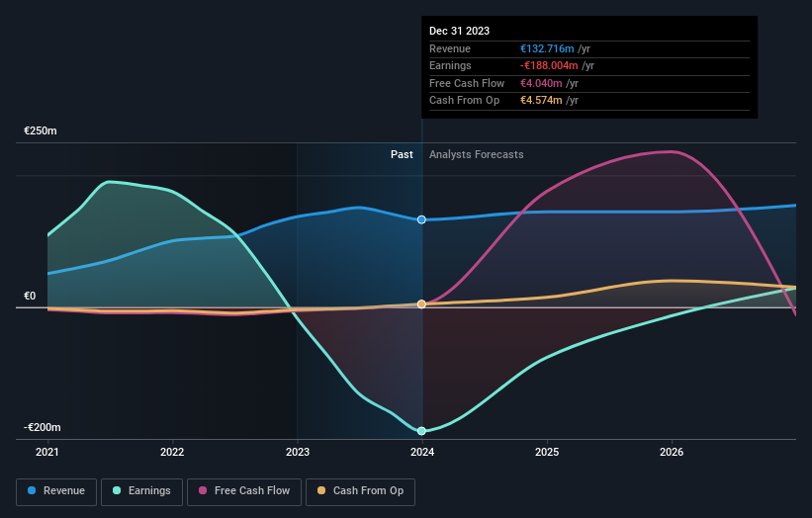Click the €250m y-axis label

tap(41, 130)
